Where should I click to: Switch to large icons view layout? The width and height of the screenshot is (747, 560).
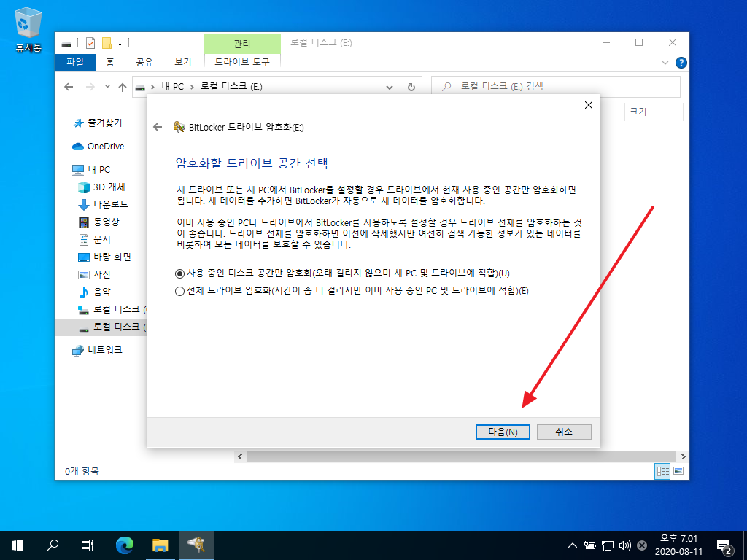click(678, 471)
